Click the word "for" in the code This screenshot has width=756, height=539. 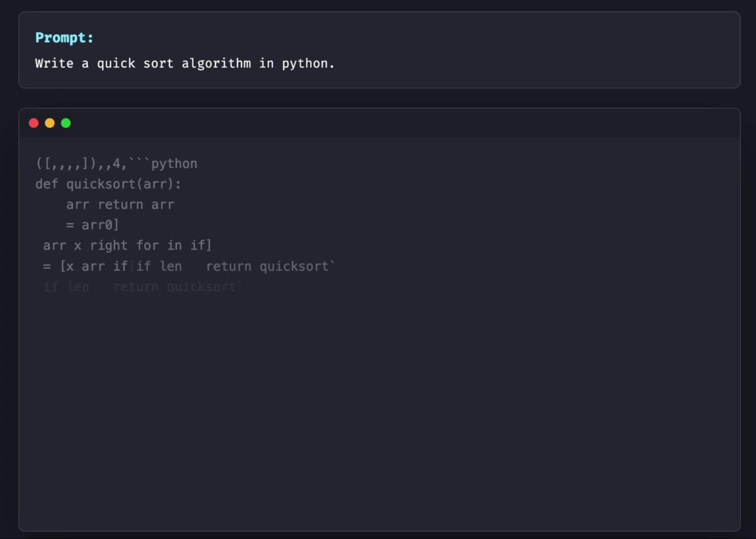[x=147, y=245]
